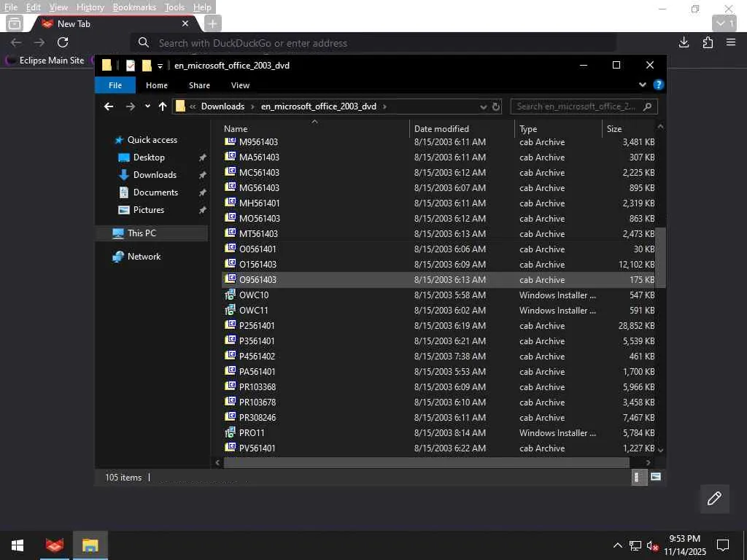This screenshot has width=747, height=560.
Task: Click the Properties quick access toolbar icon
Action: click(x=130, y=65)
